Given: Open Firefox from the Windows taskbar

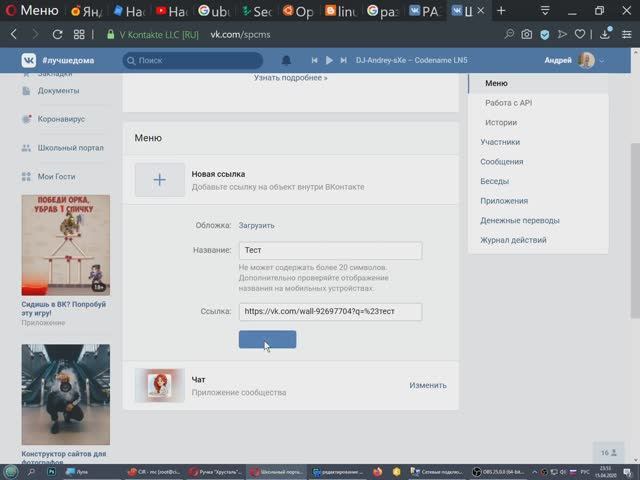Looking at the screenshot, I should click(377, 471).
